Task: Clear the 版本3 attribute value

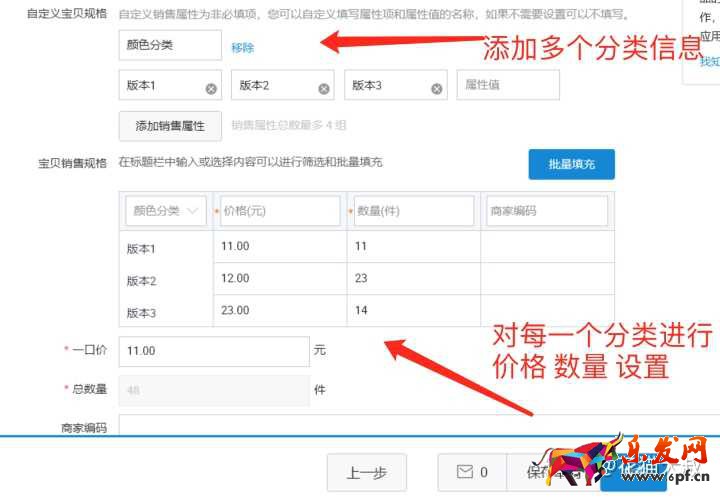Action: [437, 88]
